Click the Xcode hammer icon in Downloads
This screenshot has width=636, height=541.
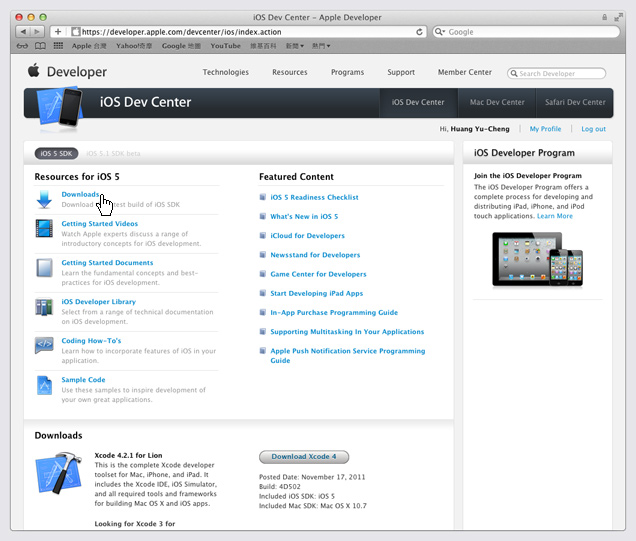coord(59,473)
